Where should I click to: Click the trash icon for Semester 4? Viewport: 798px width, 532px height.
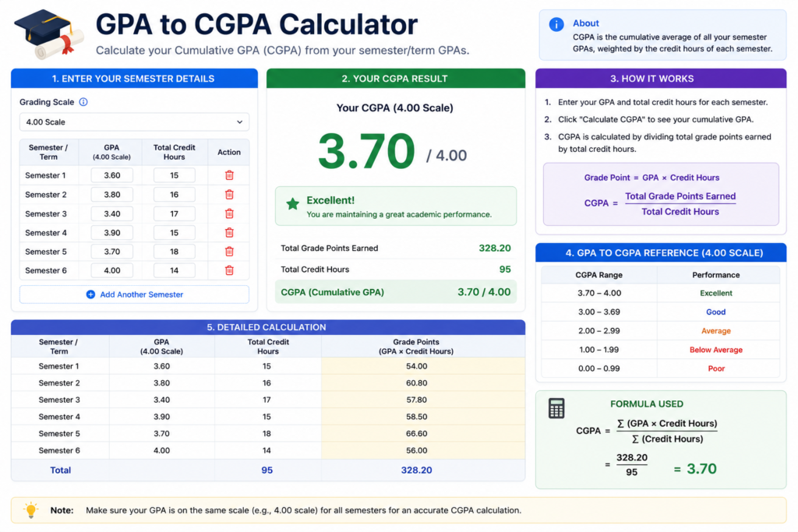(x=230, y=232)
